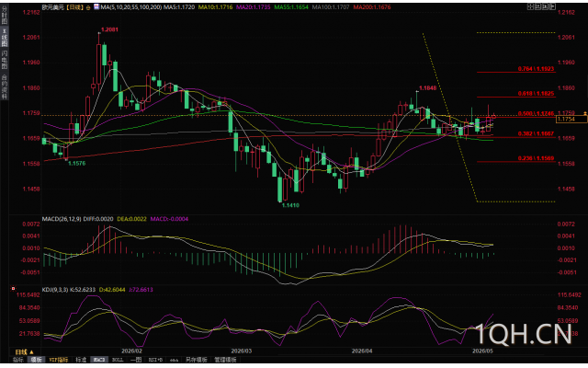
Task: Click the green MA55:1.1654 value
Action: [292, 6]
